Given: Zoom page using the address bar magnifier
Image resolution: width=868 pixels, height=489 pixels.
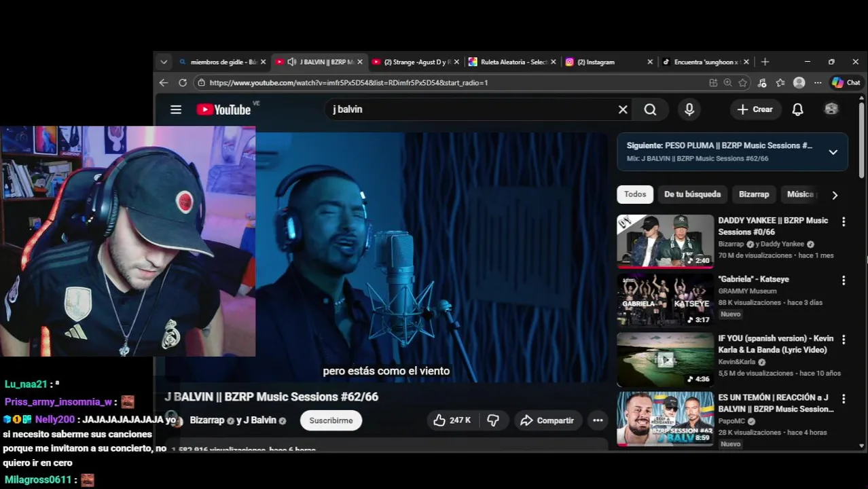Looking at the screenshot, I should click(728, 83).
